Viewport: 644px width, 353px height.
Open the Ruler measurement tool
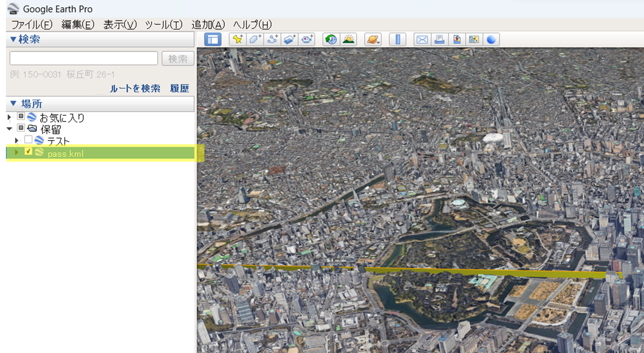pos(397,39)
